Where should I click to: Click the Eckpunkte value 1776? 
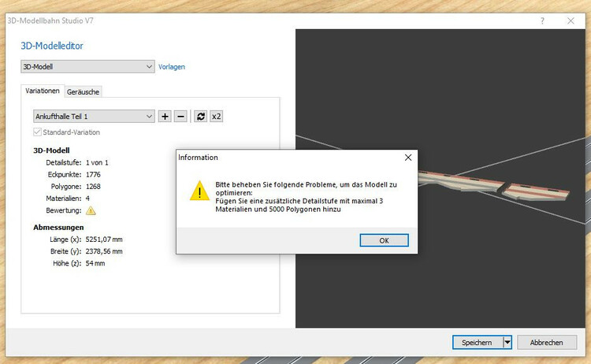tap(93, 174)
